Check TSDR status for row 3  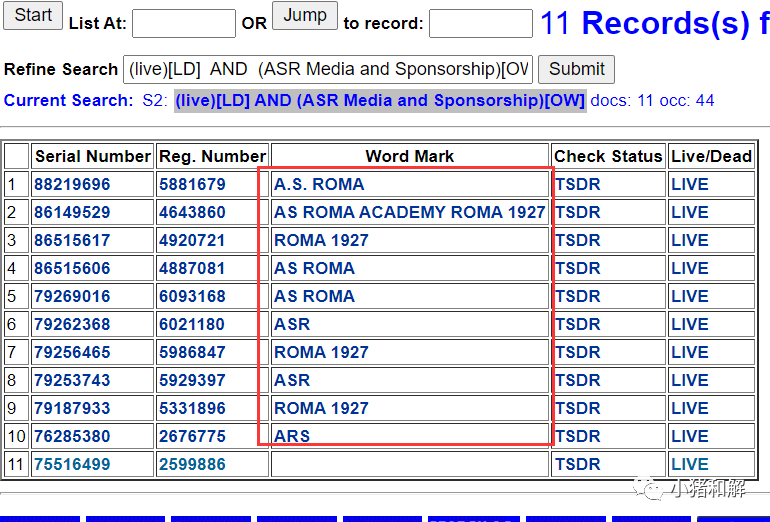coord(578,240)
